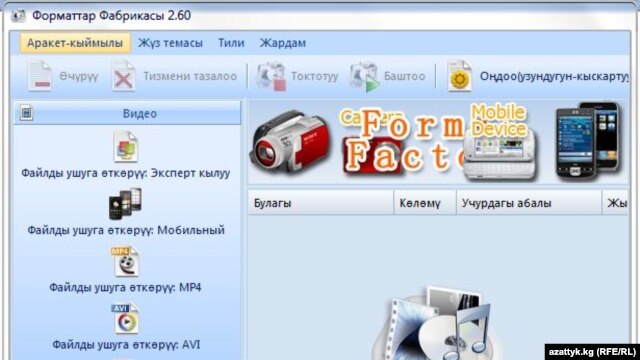Screen dimensions: 640x360
Task: Select the Эксперт кылуу conversion icon
Action: tap(126, 147)
